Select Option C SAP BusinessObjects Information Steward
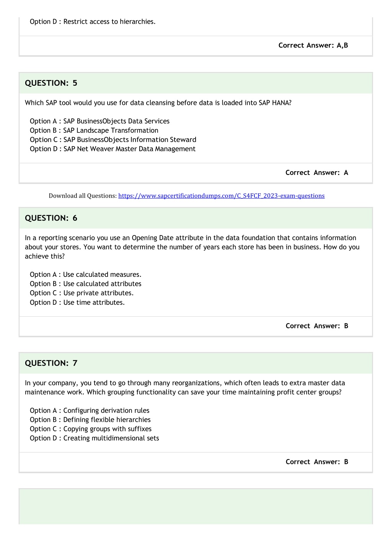This screenshot has height=554, width=392. 113,139
